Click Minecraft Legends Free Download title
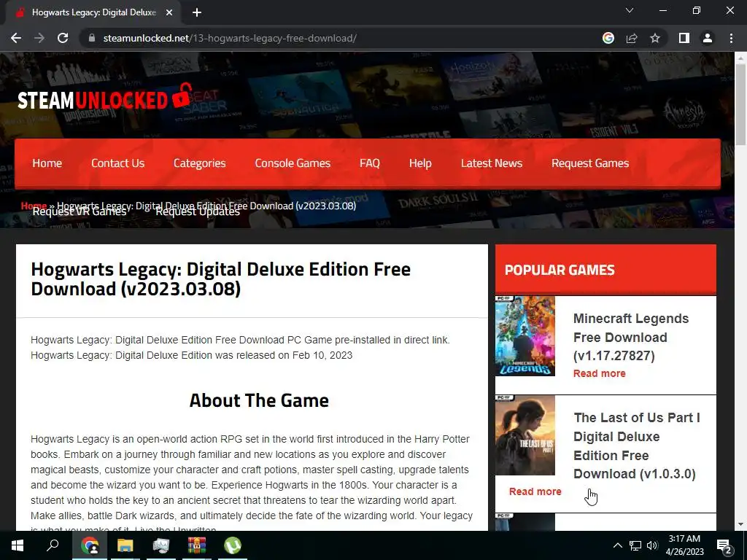The width and height of the screenshot is (747, 560). tap(631, 337)
